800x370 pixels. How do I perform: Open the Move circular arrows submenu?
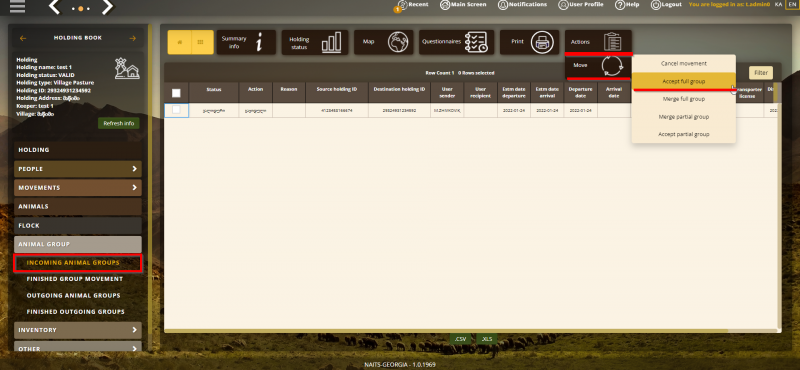(598, 66)
